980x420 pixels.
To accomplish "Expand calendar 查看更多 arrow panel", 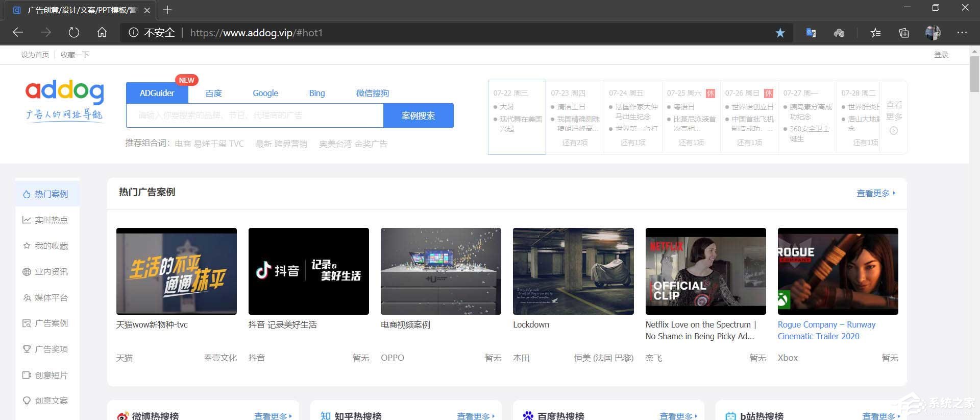I will (894, 118).
